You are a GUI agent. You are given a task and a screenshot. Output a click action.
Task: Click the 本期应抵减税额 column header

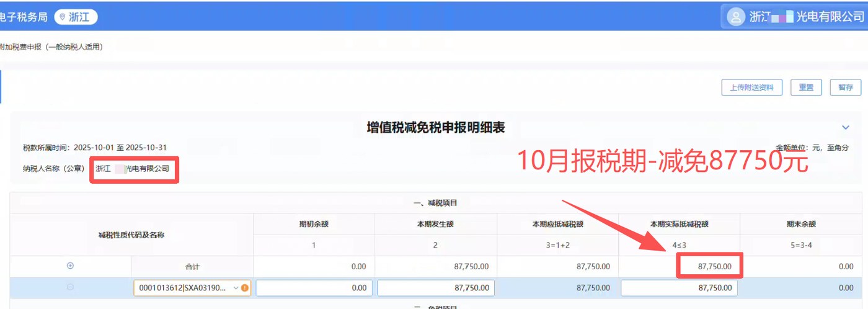point(557,224)
